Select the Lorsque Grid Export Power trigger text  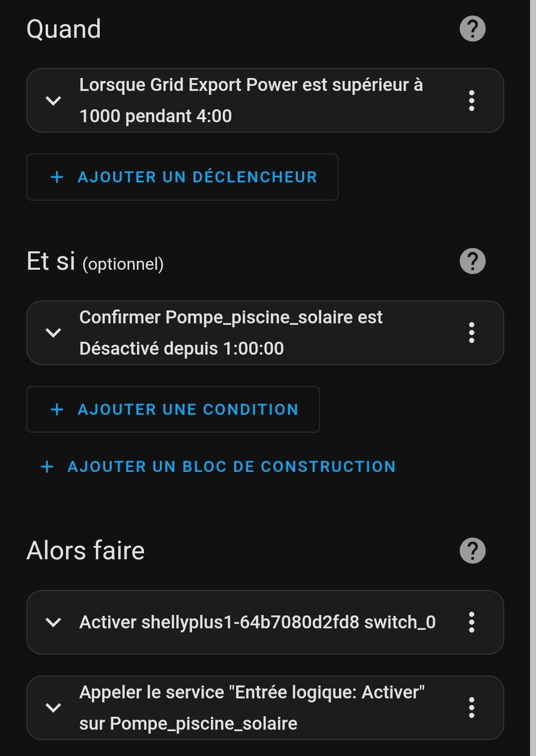[x=251, y=85]
